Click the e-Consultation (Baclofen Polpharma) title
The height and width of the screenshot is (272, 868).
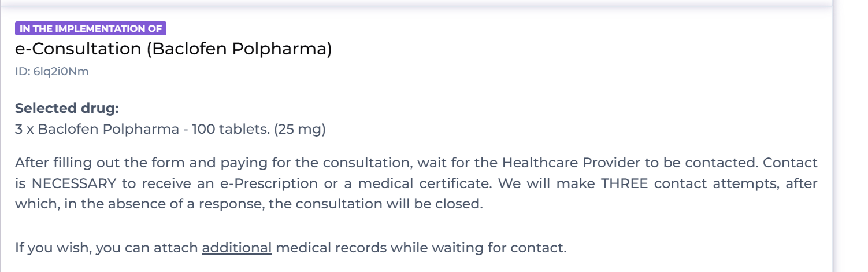(x=173, y=49)
